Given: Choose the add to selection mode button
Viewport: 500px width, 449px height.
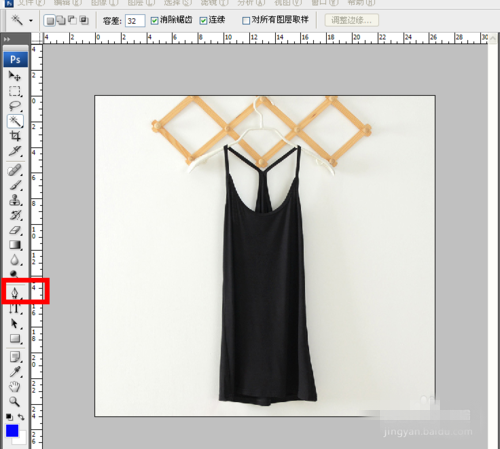Looking at the screenshot, I should click(61, 20).
